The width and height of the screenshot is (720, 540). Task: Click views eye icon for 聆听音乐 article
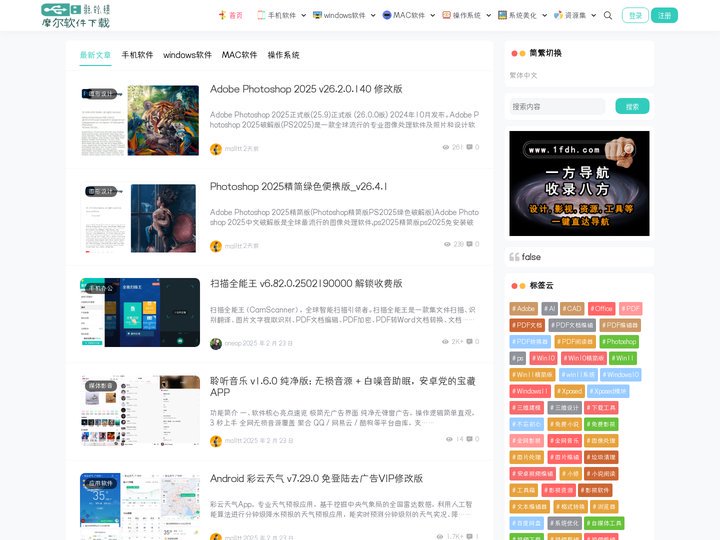coord(449,439)
